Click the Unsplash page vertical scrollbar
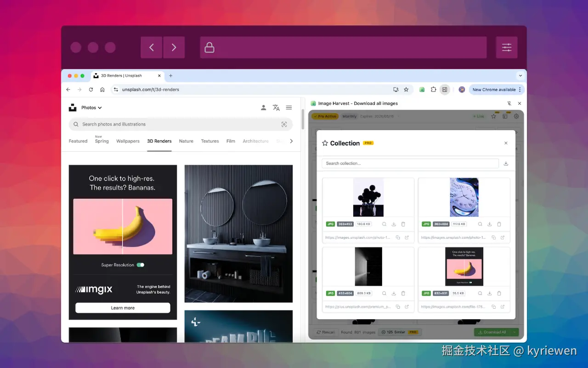Screen dimensions: 588x368 click(303, 120)
